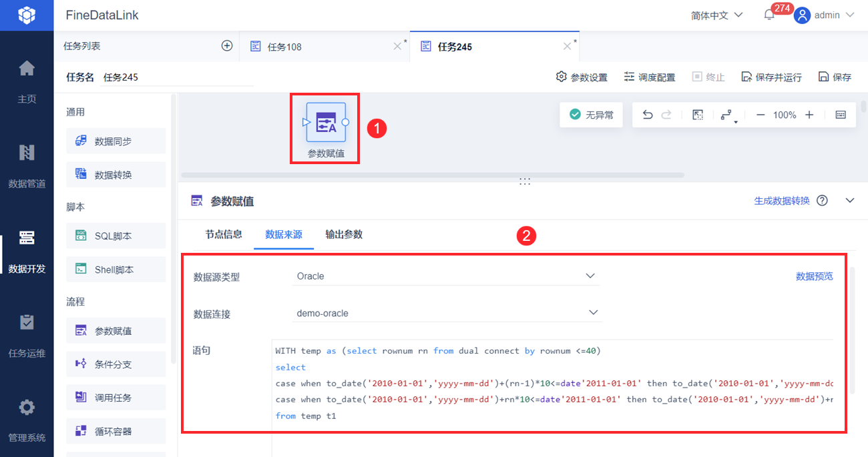
Task: Click the Shell脚本 component icon
Action: (x=81, y=269)
